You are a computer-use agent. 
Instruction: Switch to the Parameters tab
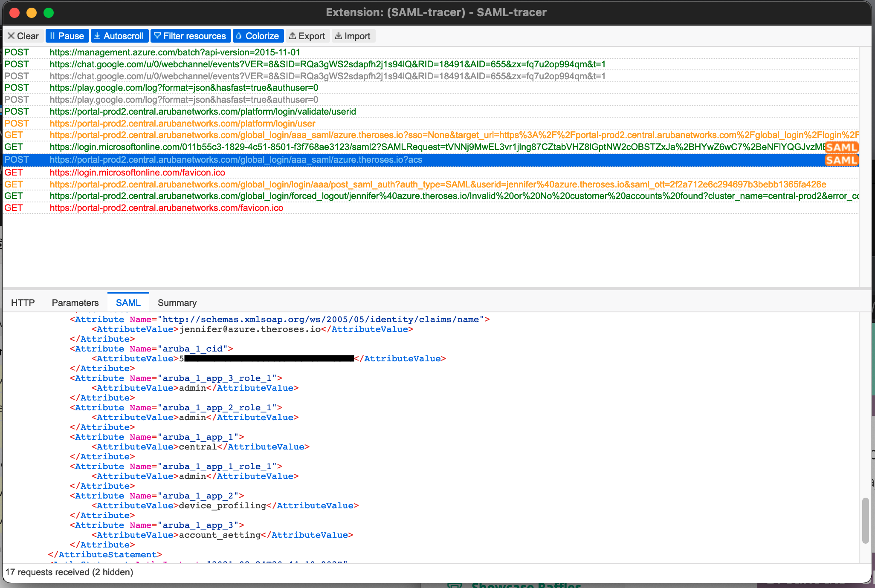75,303
